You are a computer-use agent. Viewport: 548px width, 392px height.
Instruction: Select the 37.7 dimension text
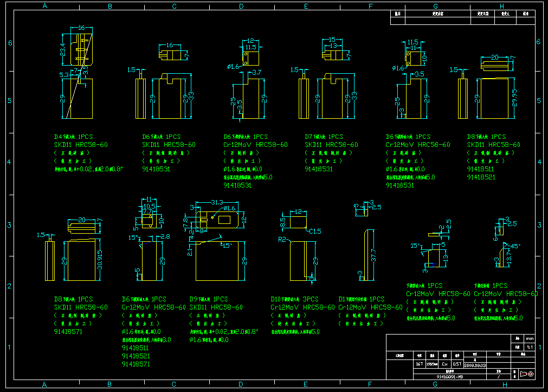373,255
